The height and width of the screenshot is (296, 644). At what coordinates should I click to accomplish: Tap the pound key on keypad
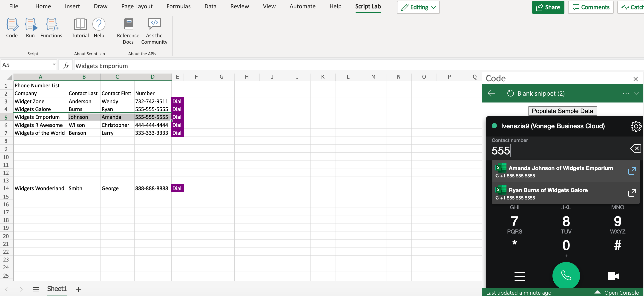point(618,245)
